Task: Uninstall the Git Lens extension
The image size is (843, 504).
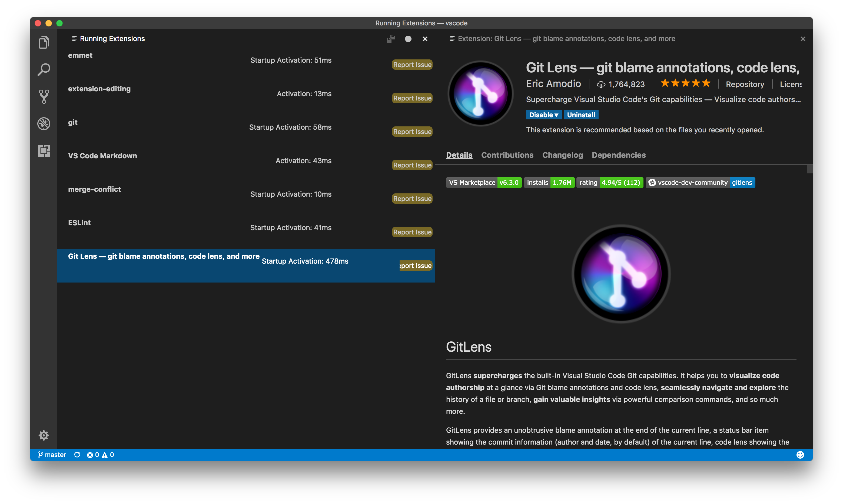Action: tap(581, 115)
